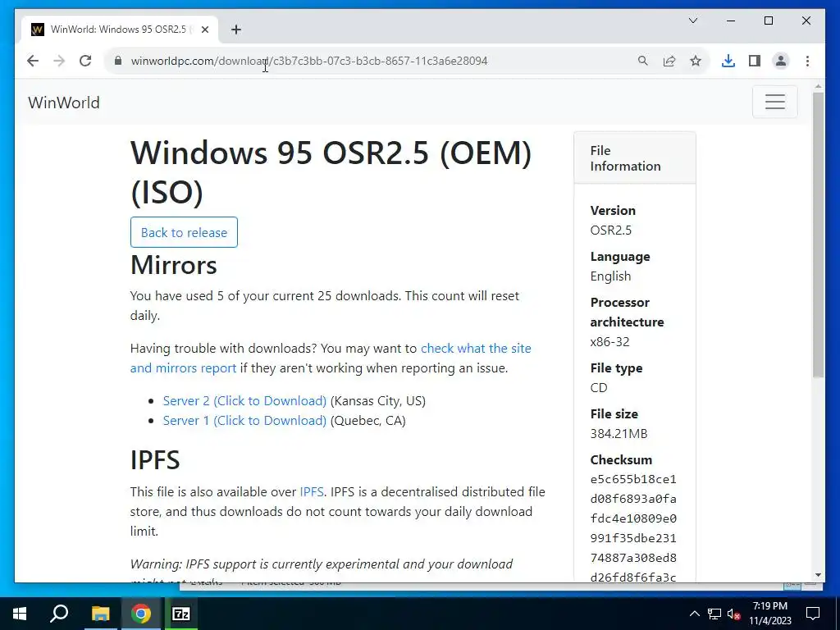Open the Windows Start menu
Viewport: 840px width, 630px height.
(20, 614)
